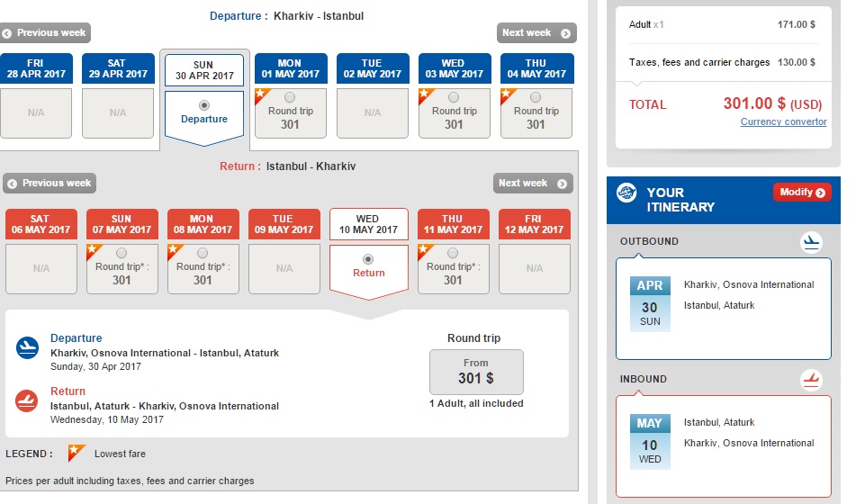Select the Mon 01 May departure radio button
This screenshot has width=865, height=504.
(289, 97)
